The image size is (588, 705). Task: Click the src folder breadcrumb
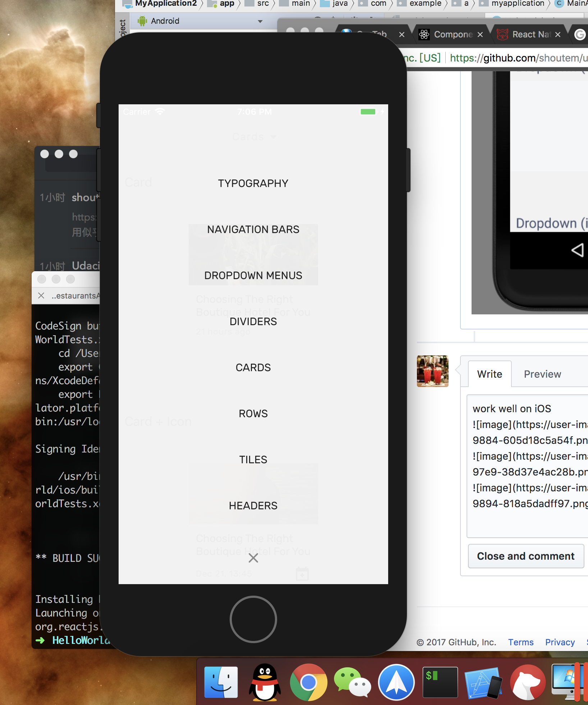pyautogui.click(x=257, y=4)
